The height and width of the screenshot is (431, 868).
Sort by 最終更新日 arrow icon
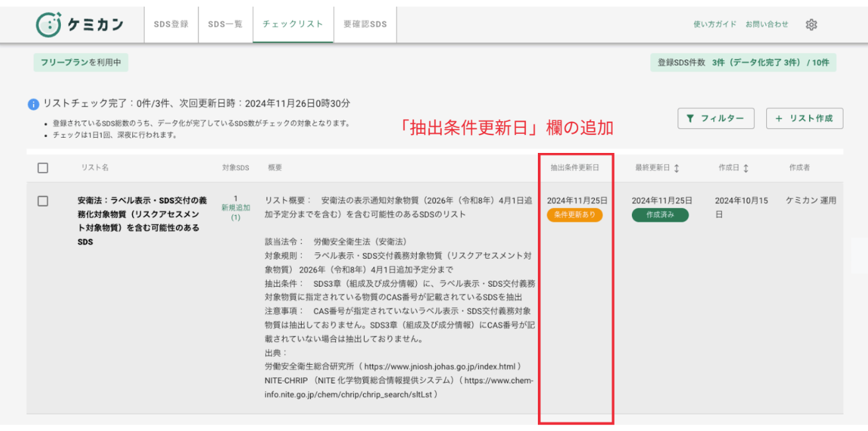point(676,168)
